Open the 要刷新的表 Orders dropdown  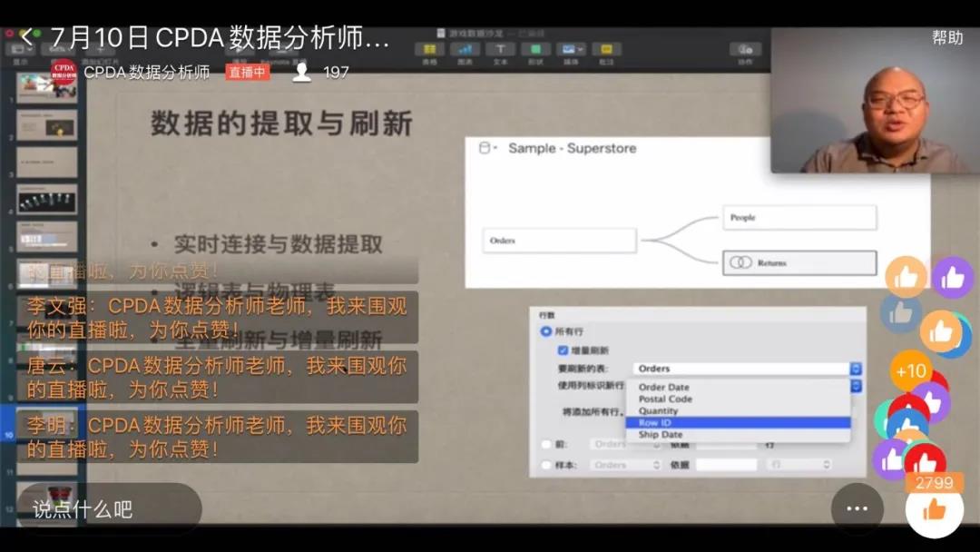[747, 369]
